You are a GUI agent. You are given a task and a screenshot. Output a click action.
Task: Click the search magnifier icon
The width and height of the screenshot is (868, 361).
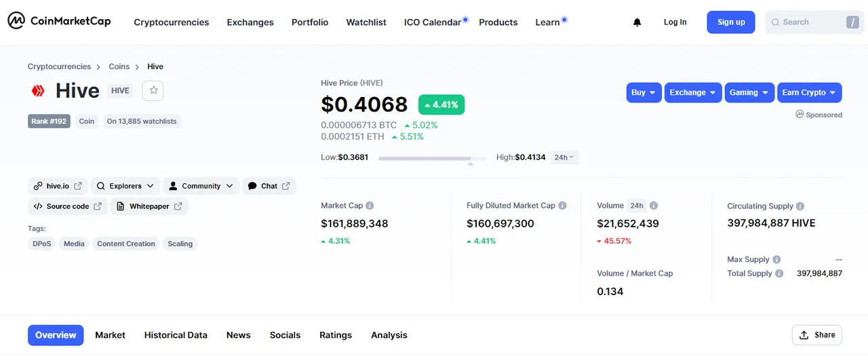coord(775,22)
